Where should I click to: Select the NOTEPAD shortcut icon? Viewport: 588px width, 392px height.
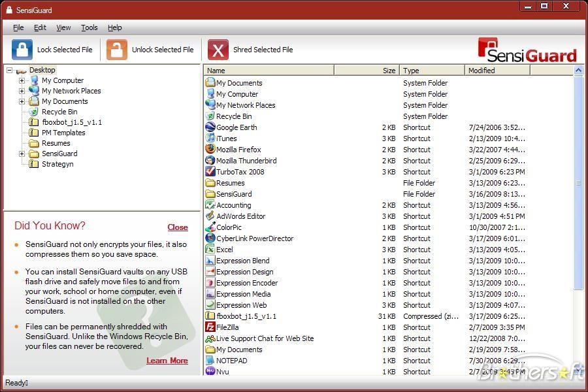point(210,361)
